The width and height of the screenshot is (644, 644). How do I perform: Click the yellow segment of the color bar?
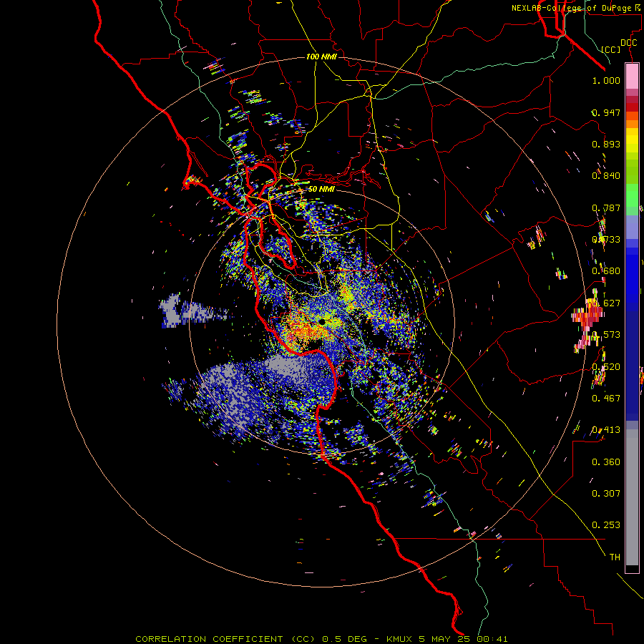tap(632, 140)
